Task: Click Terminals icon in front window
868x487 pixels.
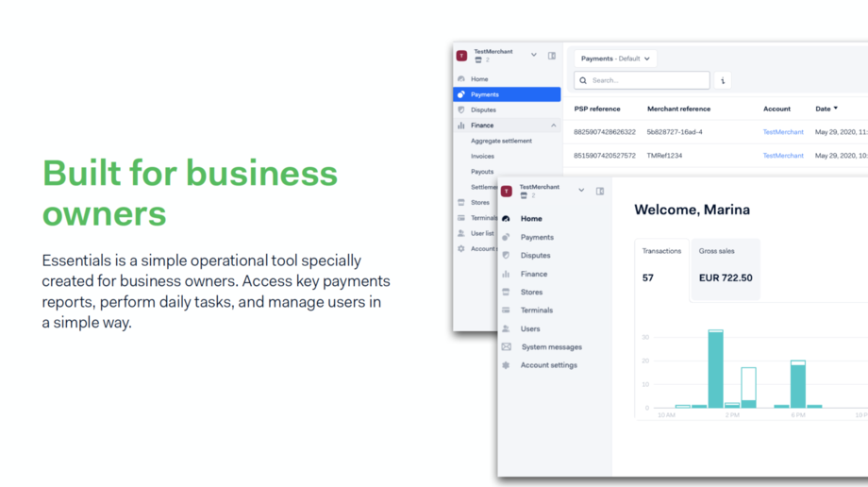Action: pyautogui.click(x=506, y=311)
